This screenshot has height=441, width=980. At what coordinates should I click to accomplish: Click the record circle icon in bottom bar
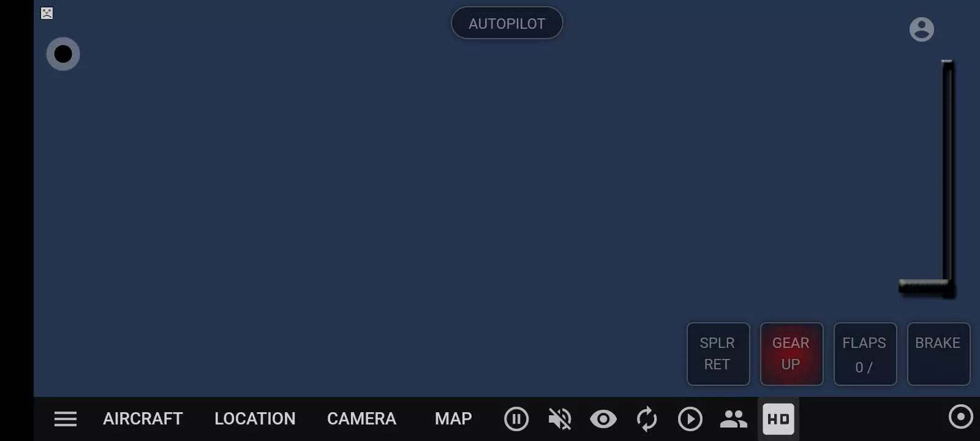click(960, 417)
